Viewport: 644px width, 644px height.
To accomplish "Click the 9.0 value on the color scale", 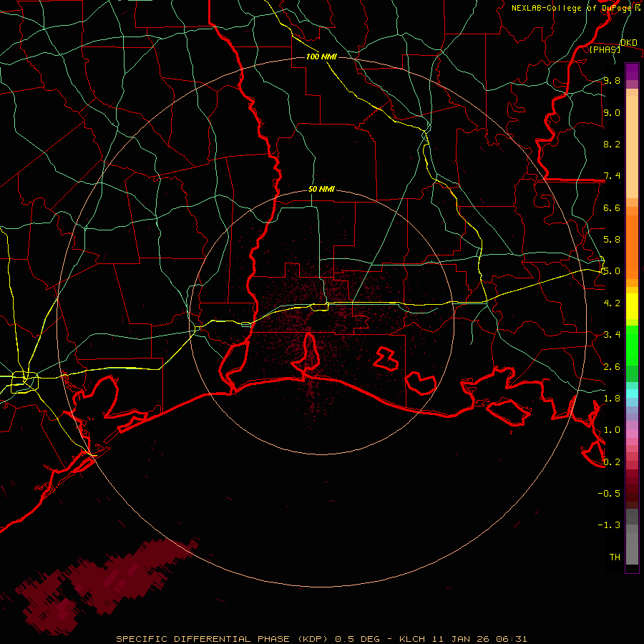I will click(612, 112).
